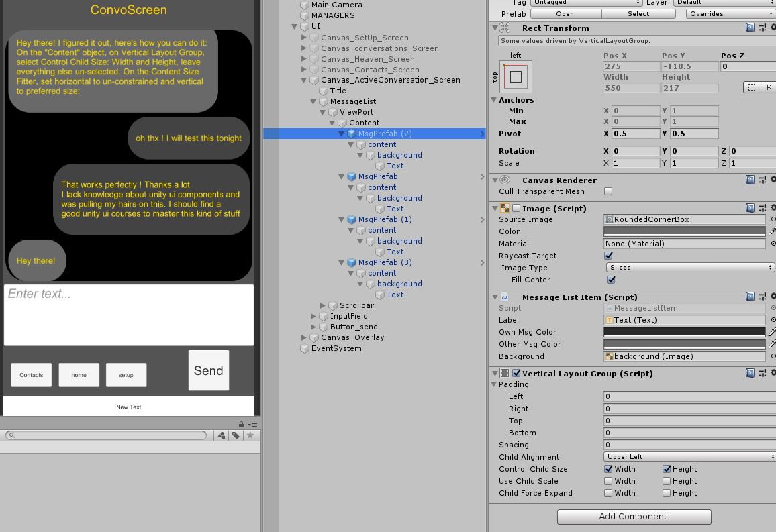Click the prefab Open button
776x532 pixels.
pyautogui.click(x=565, y=14)
